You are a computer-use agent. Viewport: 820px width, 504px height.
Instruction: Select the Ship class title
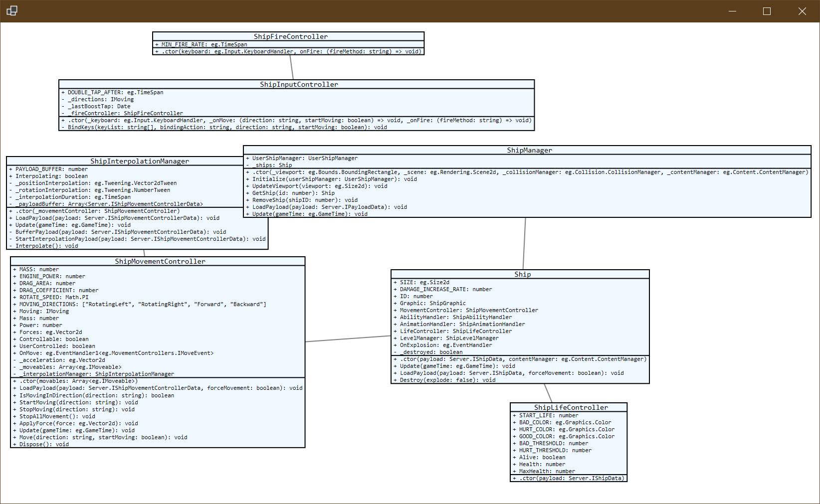pos(523,274)
